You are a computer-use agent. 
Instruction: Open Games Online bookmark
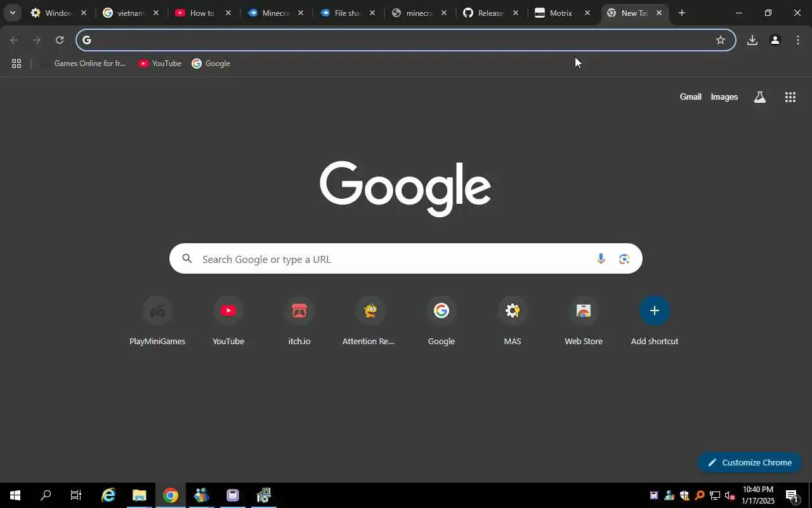point(83,63)
